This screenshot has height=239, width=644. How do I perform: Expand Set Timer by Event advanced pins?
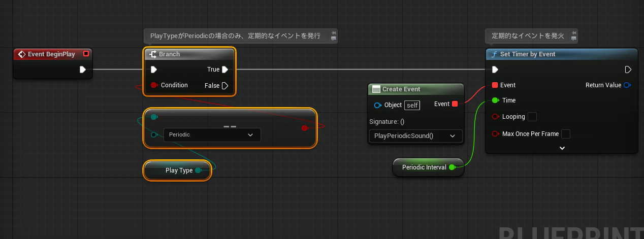(562, 148)
